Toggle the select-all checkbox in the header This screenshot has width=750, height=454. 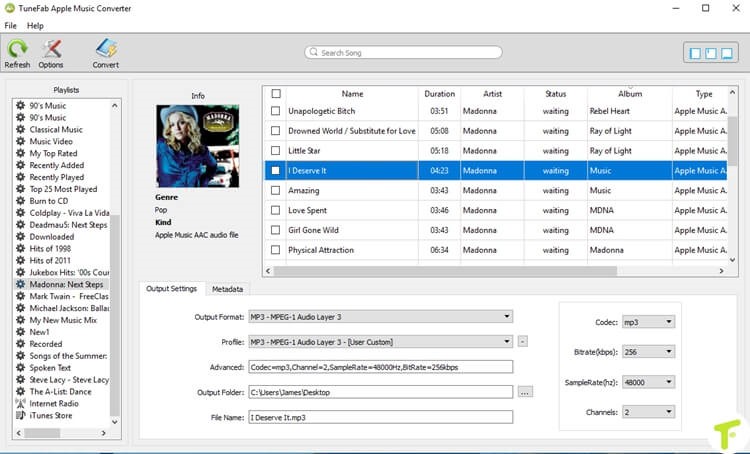276,94
